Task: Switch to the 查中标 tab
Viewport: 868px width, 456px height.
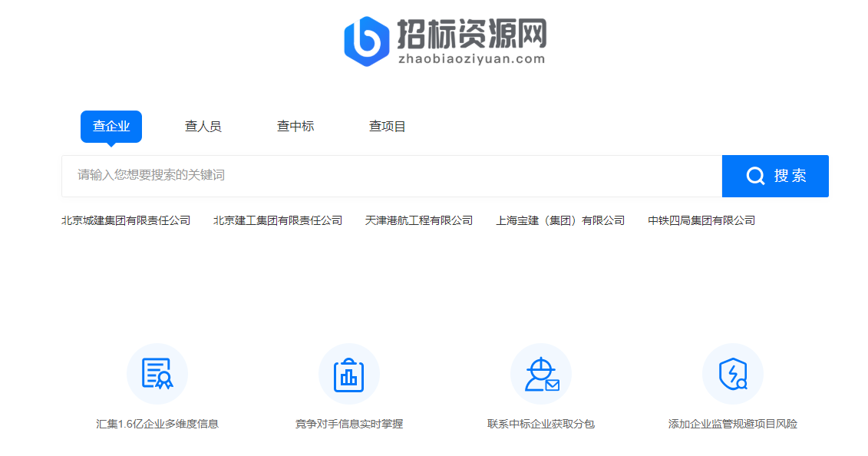Action: (x=295, y=127)
